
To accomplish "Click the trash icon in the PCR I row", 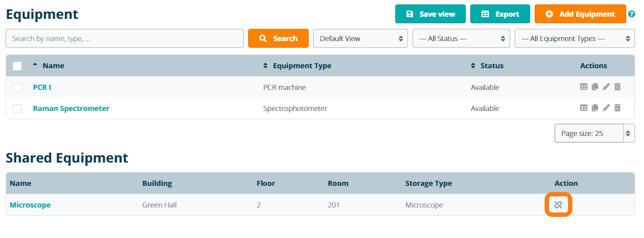I will pos(617,87).
